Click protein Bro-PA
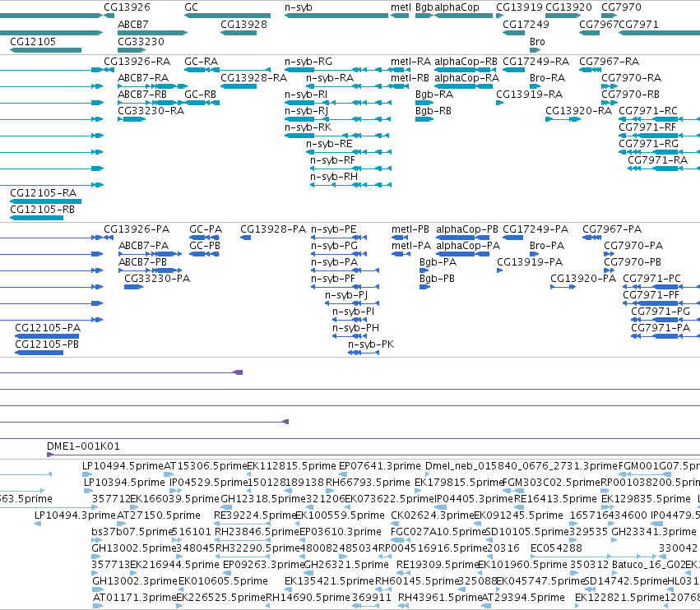700x610 pixels. pos(535,254)
